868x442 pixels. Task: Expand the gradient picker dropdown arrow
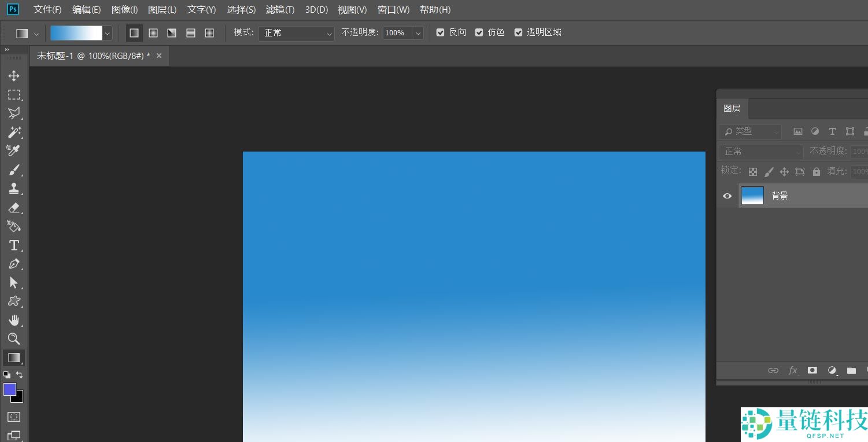coord(107,34)
